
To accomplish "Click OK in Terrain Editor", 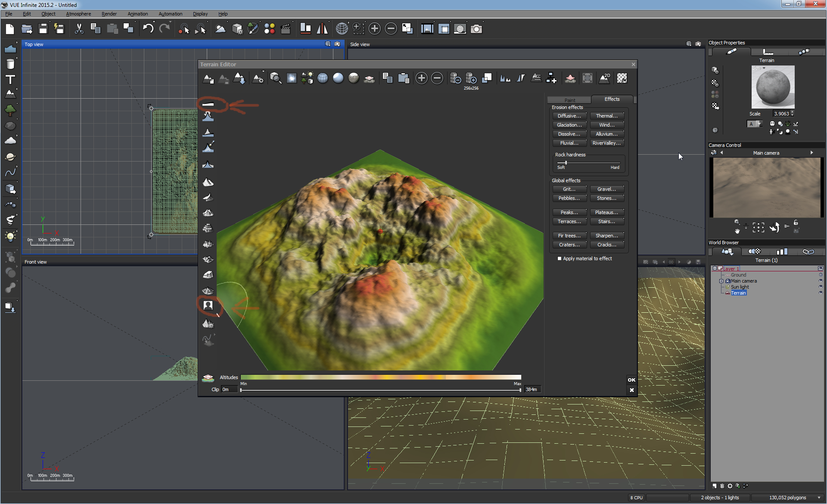I will [631, 380].
